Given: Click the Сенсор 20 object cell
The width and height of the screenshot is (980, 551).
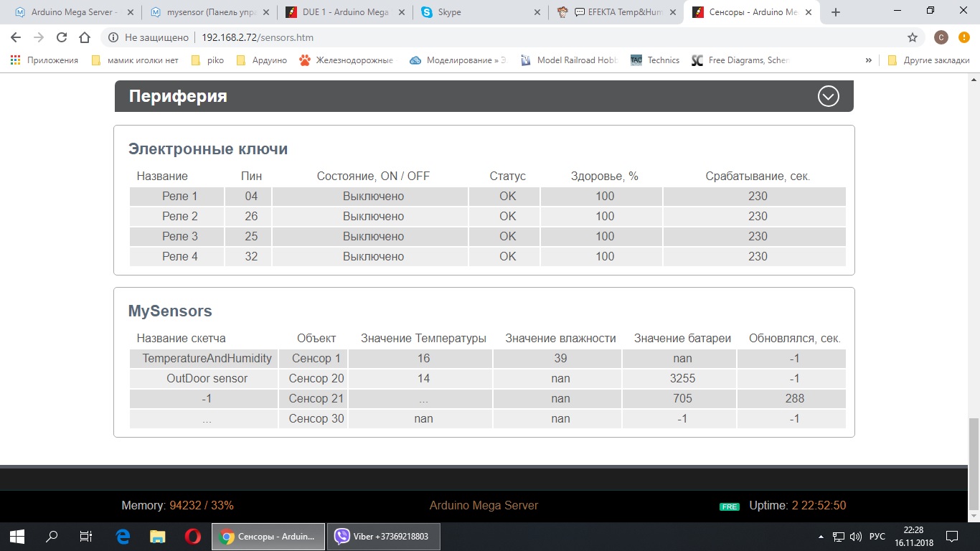Looking at the screenshot, I should click(x=313, y=379).
